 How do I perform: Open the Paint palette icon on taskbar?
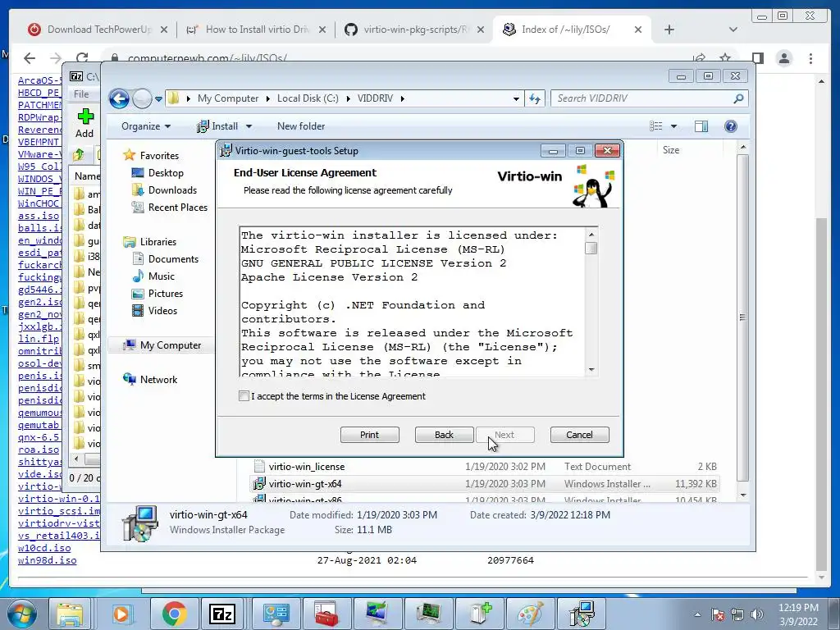pyautogui.click(x=531, y=614)
